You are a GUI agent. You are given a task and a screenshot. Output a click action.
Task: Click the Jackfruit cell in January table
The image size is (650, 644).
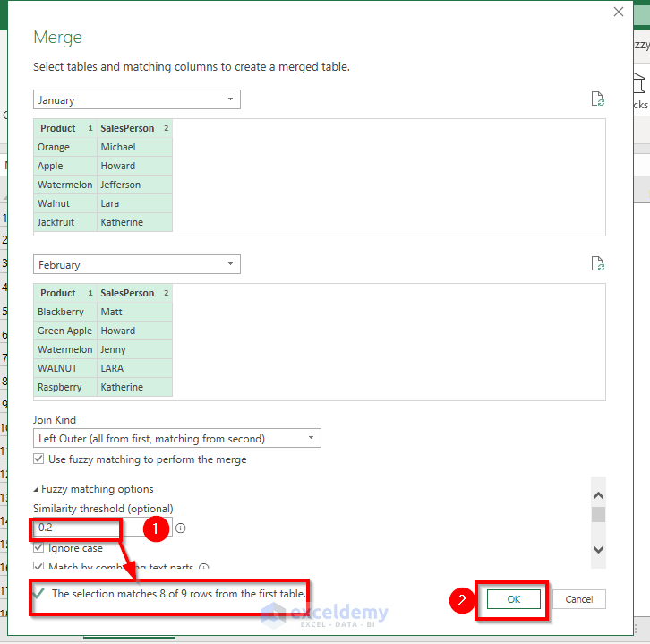point(65,222)
